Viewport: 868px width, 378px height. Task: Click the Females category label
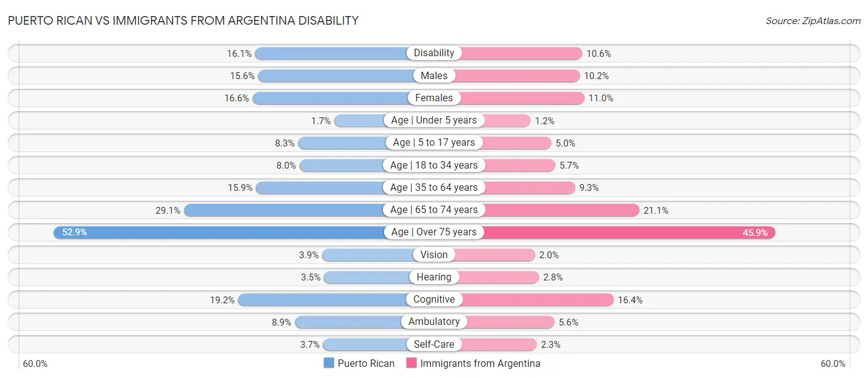click(x=434, y=98)
